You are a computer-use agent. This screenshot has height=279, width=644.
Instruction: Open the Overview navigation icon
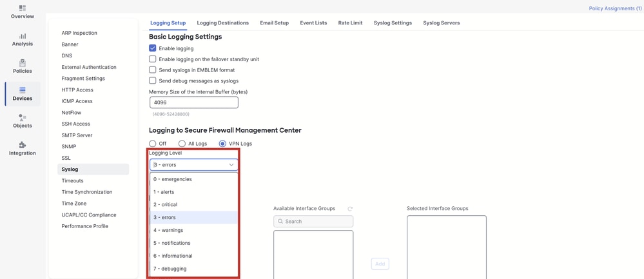[x=22, y=8]
